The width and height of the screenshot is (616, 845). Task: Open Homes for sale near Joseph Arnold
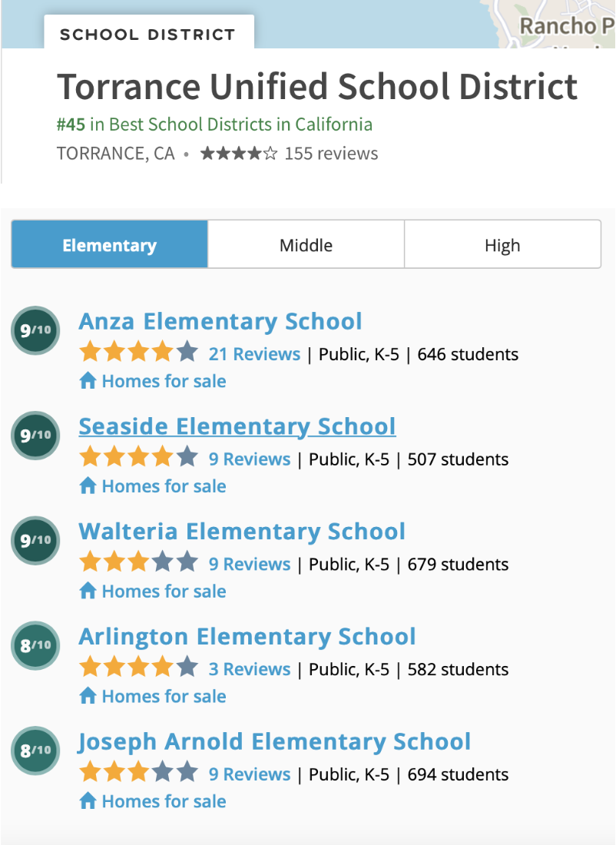(153, 800)
